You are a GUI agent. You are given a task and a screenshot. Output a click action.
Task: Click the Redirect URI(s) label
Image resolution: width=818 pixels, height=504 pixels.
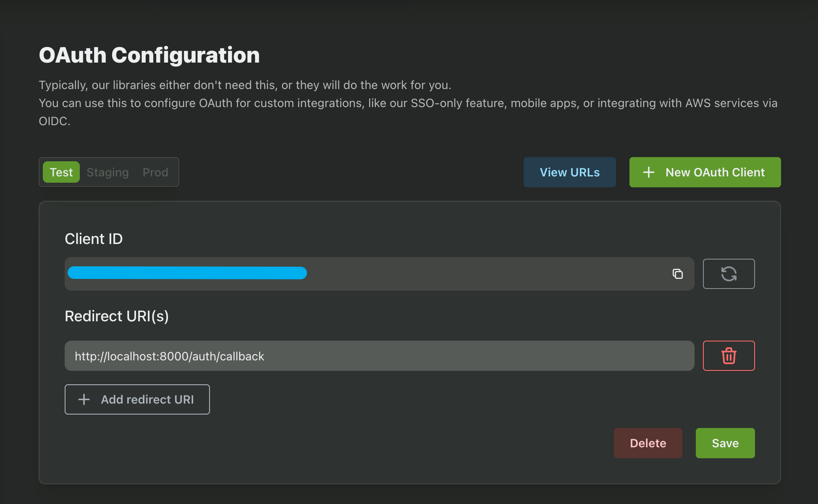pos(117,316)
